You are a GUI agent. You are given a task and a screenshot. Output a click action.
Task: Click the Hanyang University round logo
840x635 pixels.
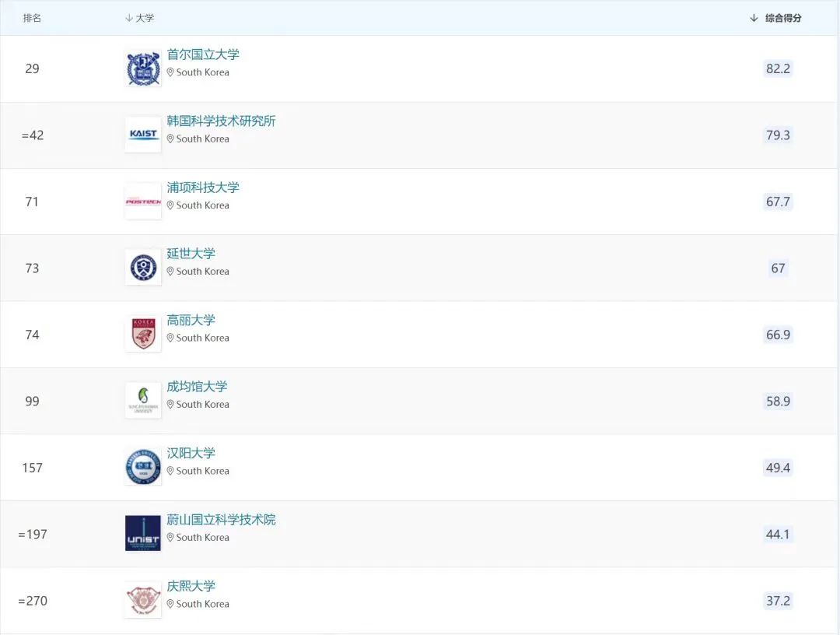click(143, 467)
